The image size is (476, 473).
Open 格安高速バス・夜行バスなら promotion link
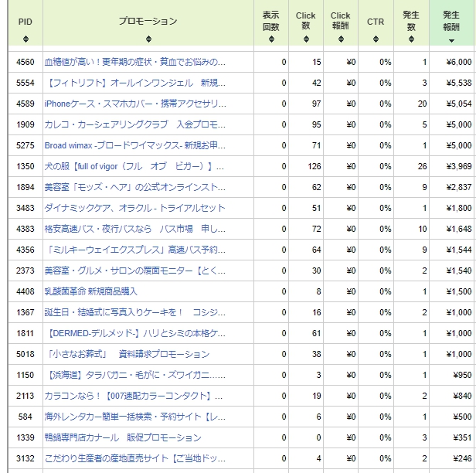point(135,229)
